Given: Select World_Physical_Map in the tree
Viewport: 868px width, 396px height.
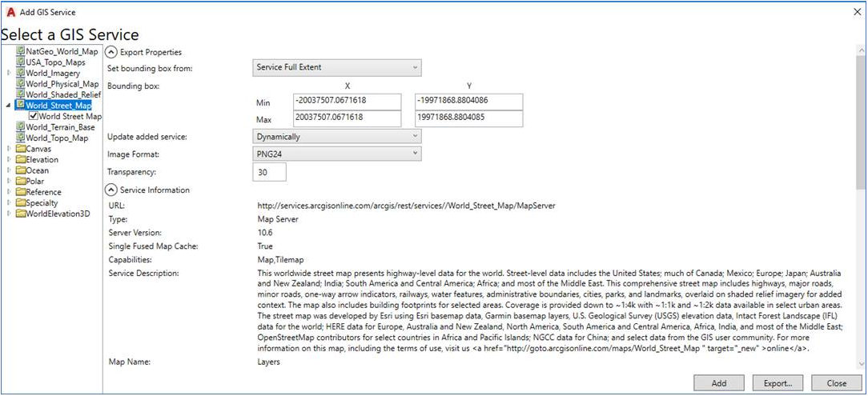Looking at the screenshot, I should pyautogui.click(x=62, y=84).
